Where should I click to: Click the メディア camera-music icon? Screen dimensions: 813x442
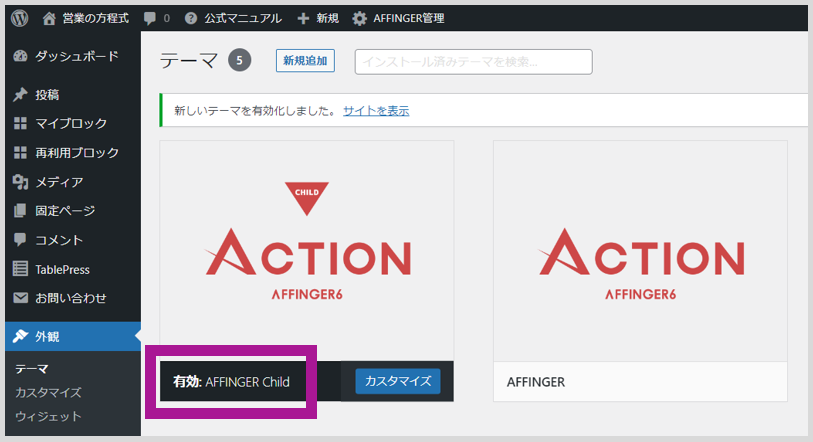(x=20, y=182)
